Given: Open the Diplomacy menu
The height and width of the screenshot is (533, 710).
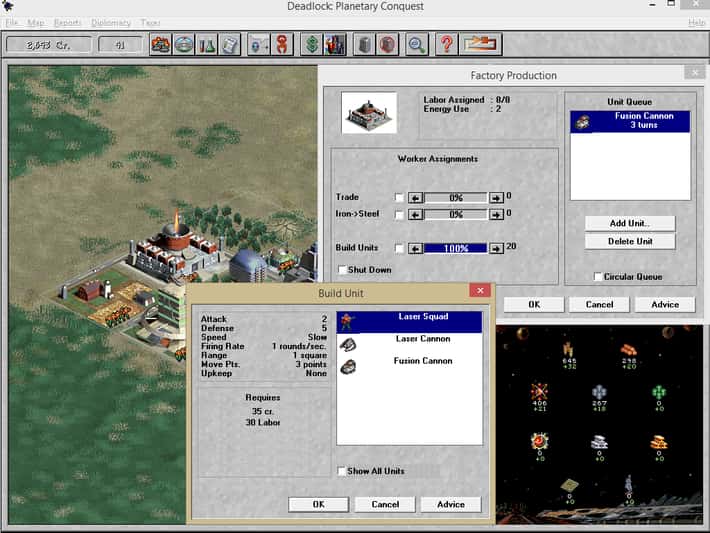Looking at the screenshot, I should click(111, 22).
